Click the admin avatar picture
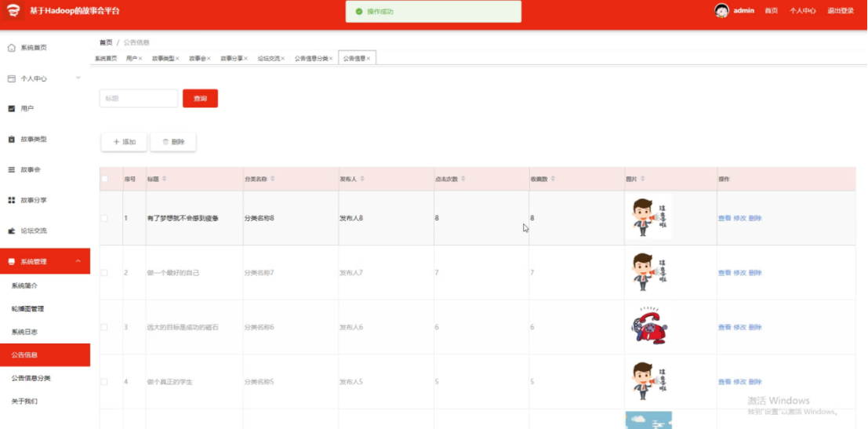This screenshot has width=868, height=429. click(x=721, y=10)
